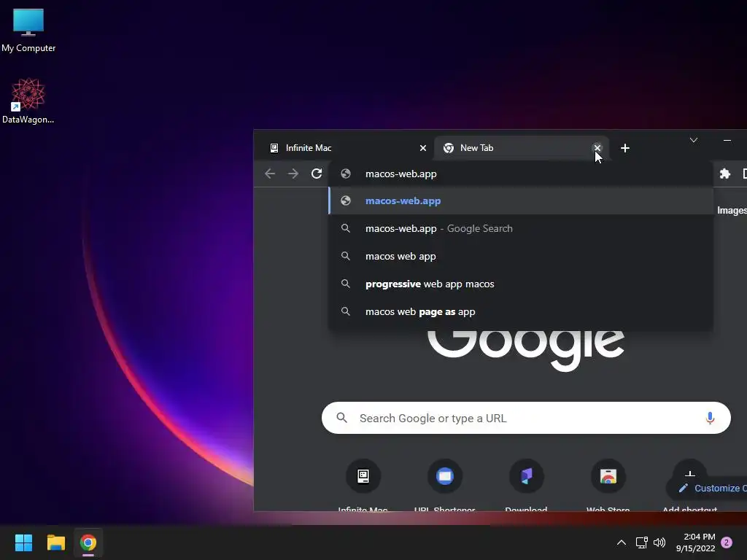The width and height of the screenshot is (747, 560).
Task: Start voice search with microphone icon
Action: [x=710, y=418]
